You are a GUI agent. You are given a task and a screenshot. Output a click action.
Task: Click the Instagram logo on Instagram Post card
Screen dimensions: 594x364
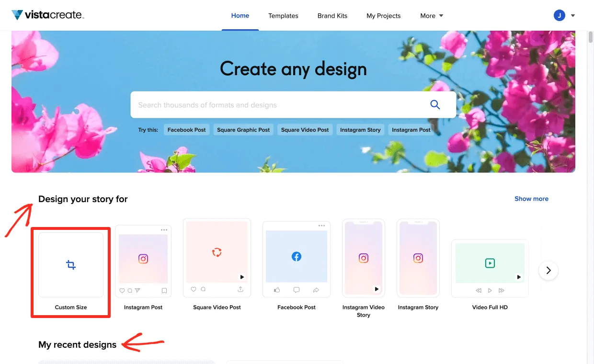pyautogui.click(x=143, y=259)
